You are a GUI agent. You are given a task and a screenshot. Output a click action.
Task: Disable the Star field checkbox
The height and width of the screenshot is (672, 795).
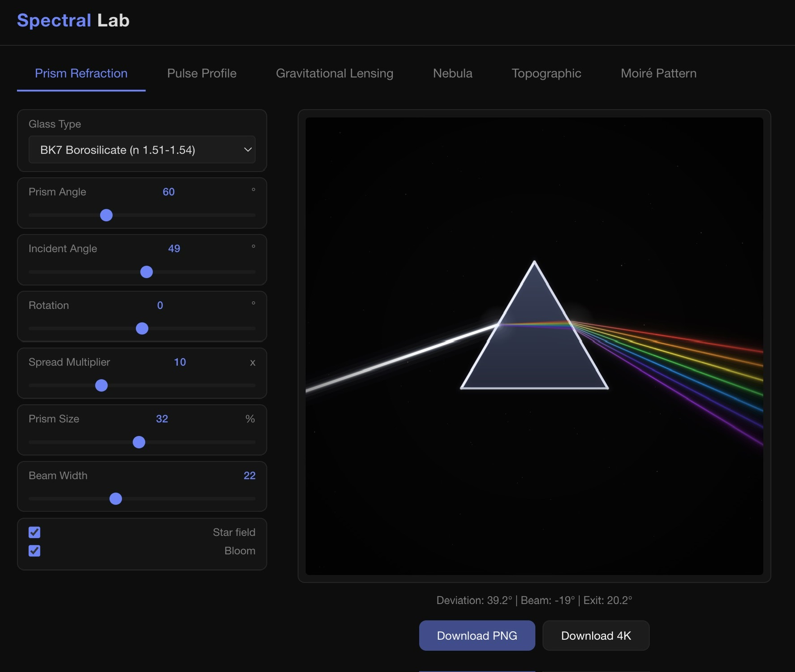point(34,532)
